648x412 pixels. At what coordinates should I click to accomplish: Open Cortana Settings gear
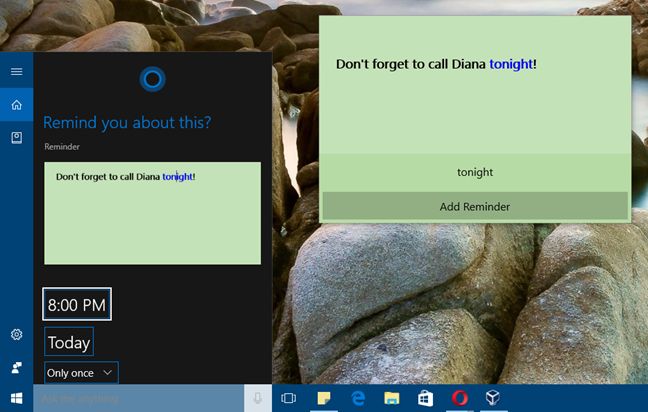pyautogui.click(x=17, y=334)
